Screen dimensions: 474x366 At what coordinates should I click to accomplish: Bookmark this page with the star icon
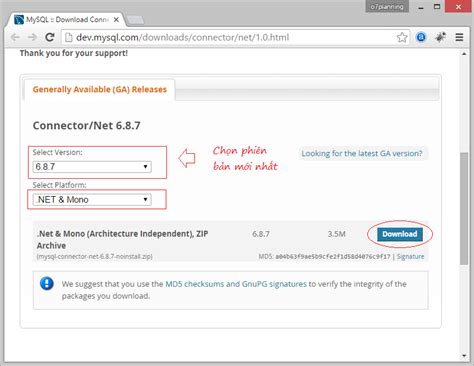pos(402,37)
